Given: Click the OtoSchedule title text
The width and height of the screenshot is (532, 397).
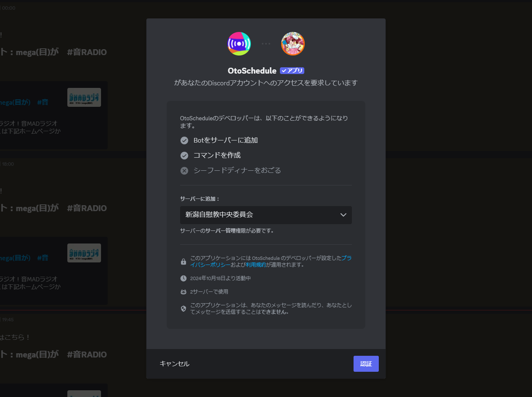Looking at the screenshot, I should (x=252, y=71).
